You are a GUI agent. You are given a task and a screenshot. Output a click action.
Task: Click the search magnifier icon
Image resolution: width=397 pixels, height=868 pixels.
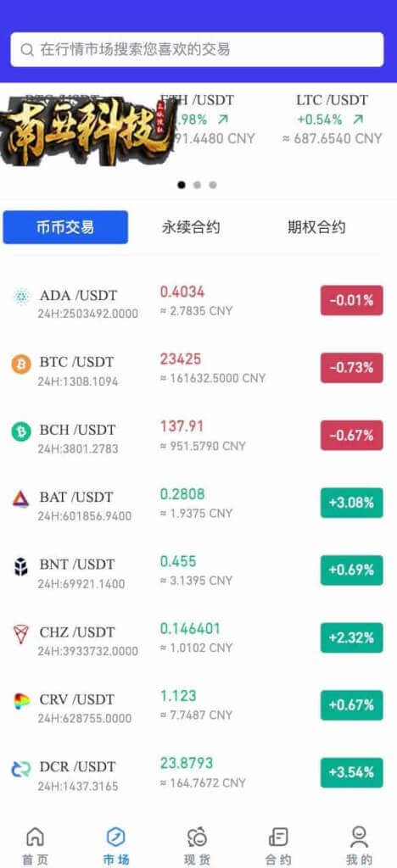[26, 50]
